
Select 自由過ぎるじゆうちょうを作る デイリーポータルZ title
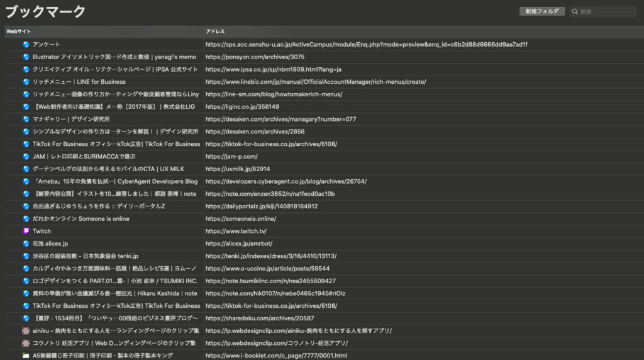99,206
